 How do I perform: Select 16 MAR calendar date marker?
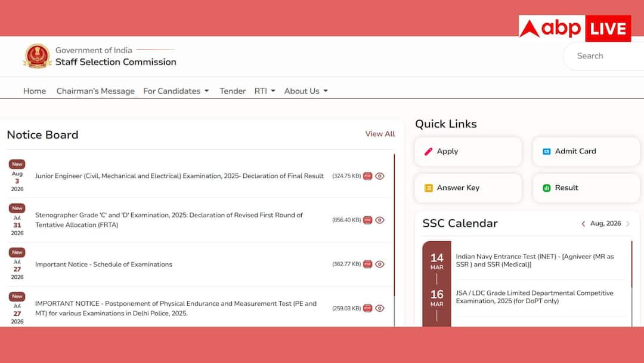coord(436,298)
